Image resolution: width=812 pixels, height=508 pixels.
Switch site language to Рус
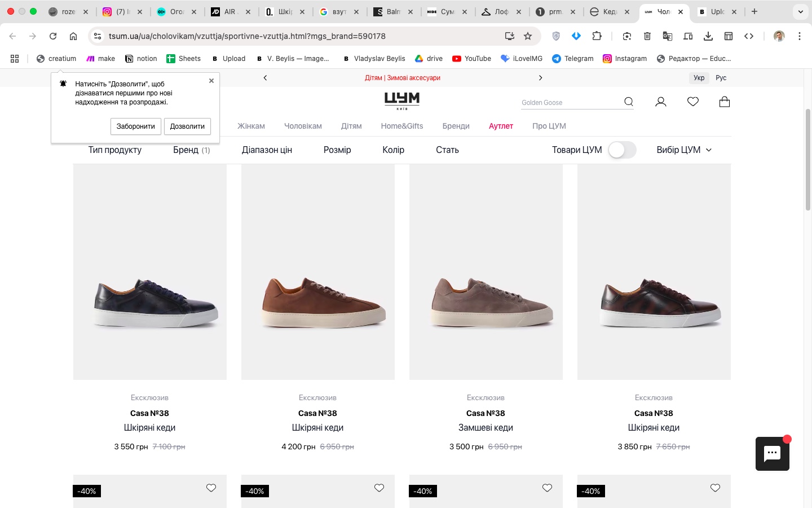coord(721,78)
